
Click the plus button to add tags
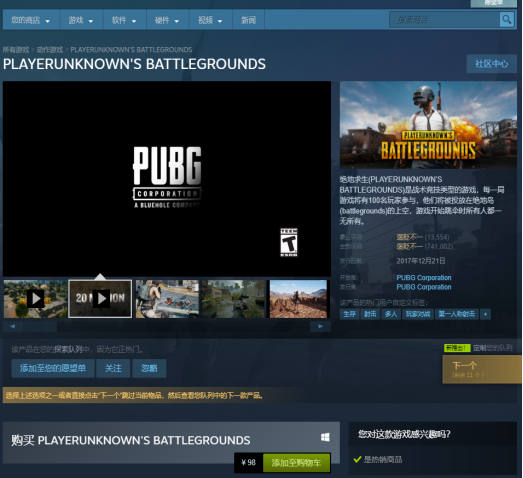pos(485,314)
